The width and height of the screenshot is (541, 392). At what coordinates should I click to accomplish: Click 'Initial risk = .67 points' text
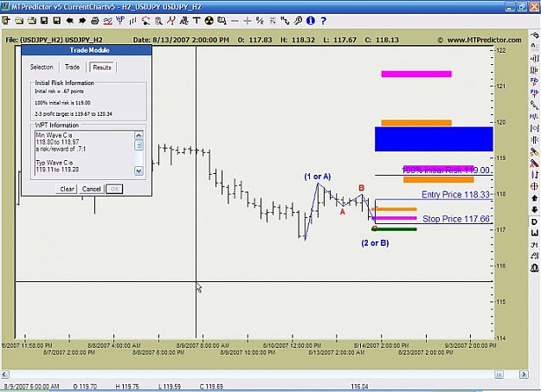pyautogui.click(x=59, y=92)
